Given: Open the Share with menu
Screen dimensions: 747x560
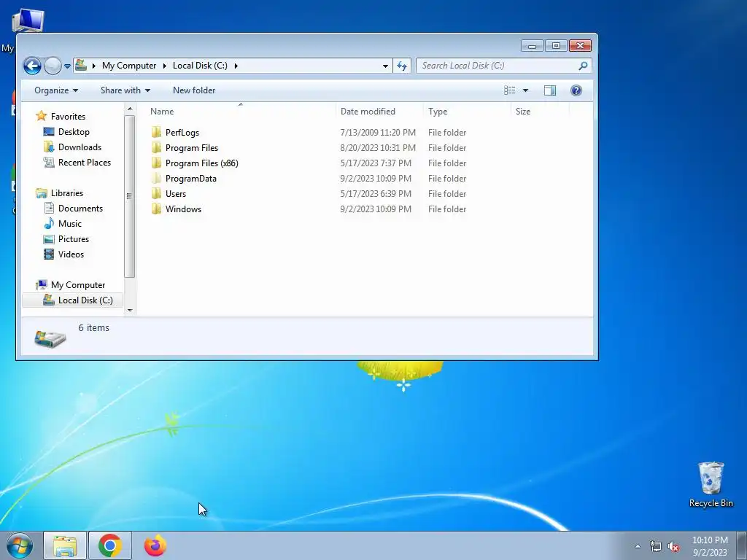Looking at the screenshot, I should click(125, 90).
